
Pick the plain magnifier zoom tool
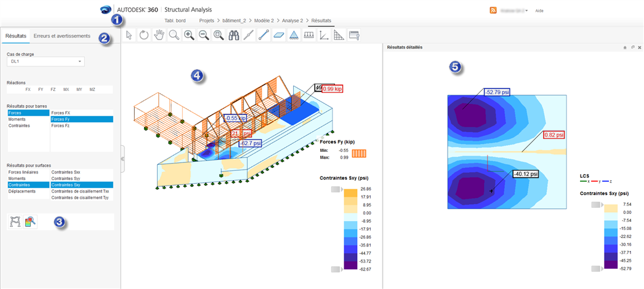tap(174, 35)
